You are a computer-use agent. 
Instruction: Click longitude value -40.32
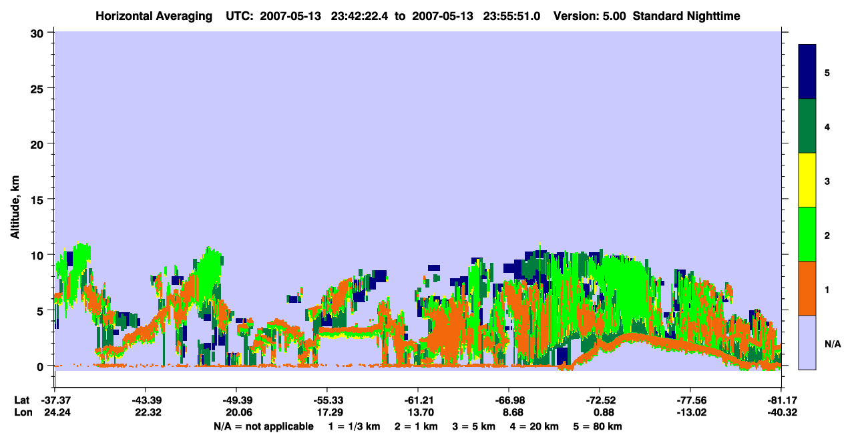(781, 412)
